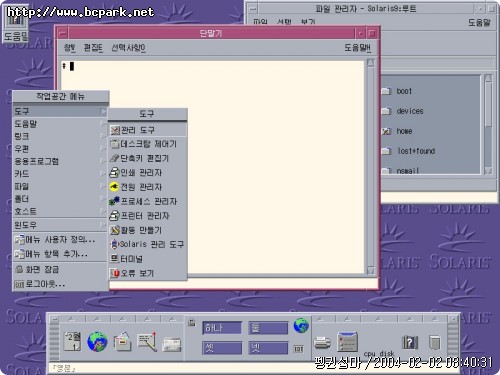Open the 도움말 menu in the terminal window
The image size is (500, 375).
click(357, 48)
